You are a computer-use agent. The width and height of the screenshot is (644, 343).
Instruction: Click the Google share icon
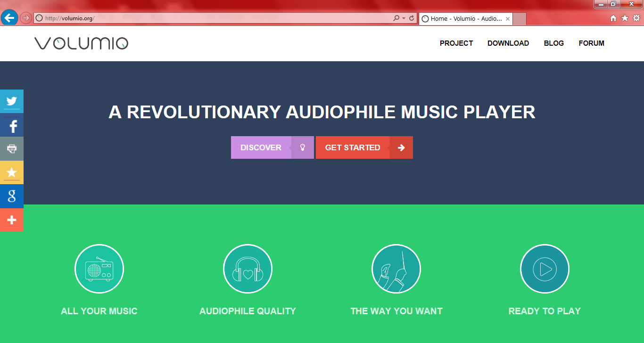point(12,196)
